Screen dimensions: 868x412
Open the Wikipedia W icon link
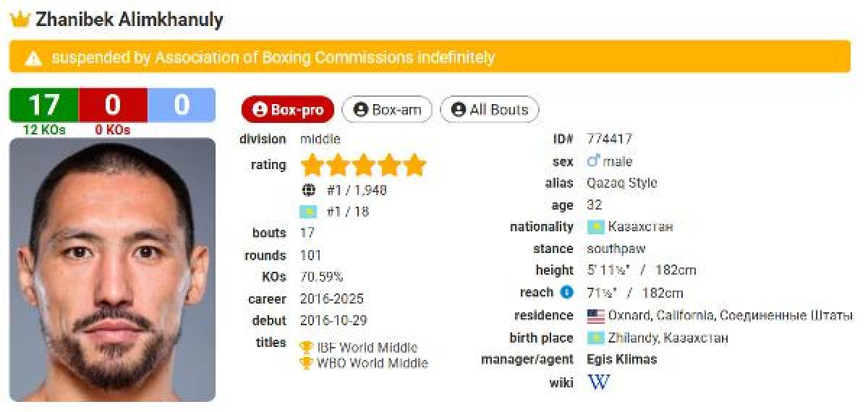598,382
